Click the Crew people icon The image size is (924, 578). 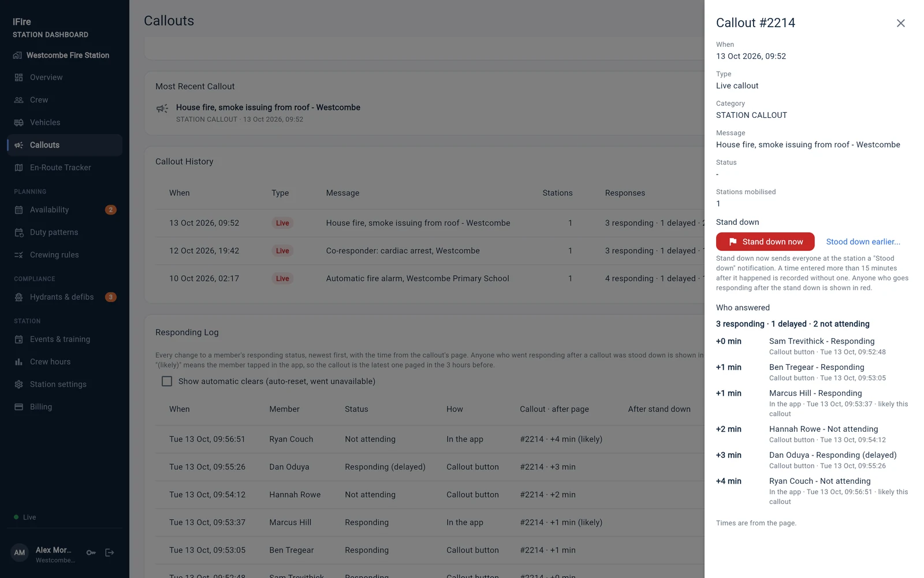click(x=18, y=100)
